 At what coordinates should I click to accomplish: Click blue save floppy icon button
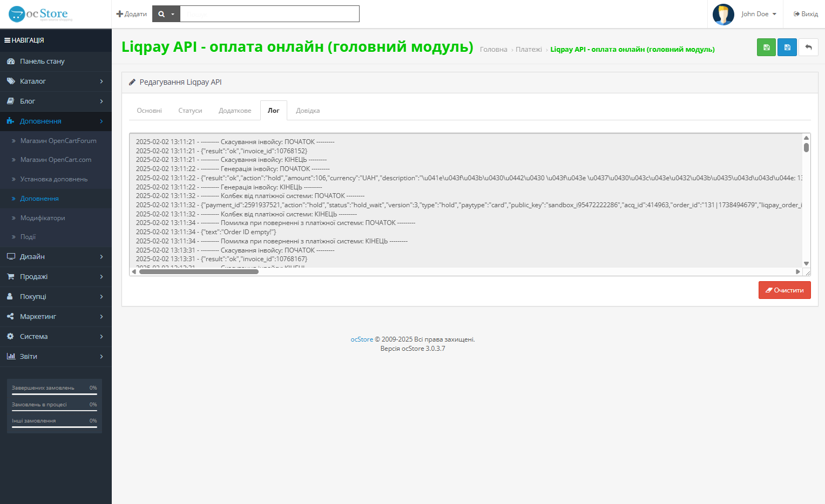[x=787, y=47]
